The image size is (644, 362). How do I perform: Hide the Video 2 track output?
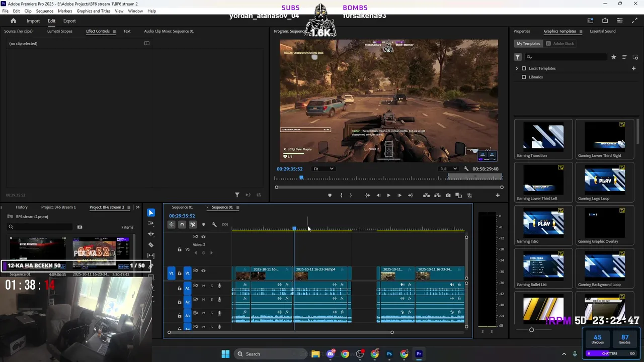click(x=203, y=236)
